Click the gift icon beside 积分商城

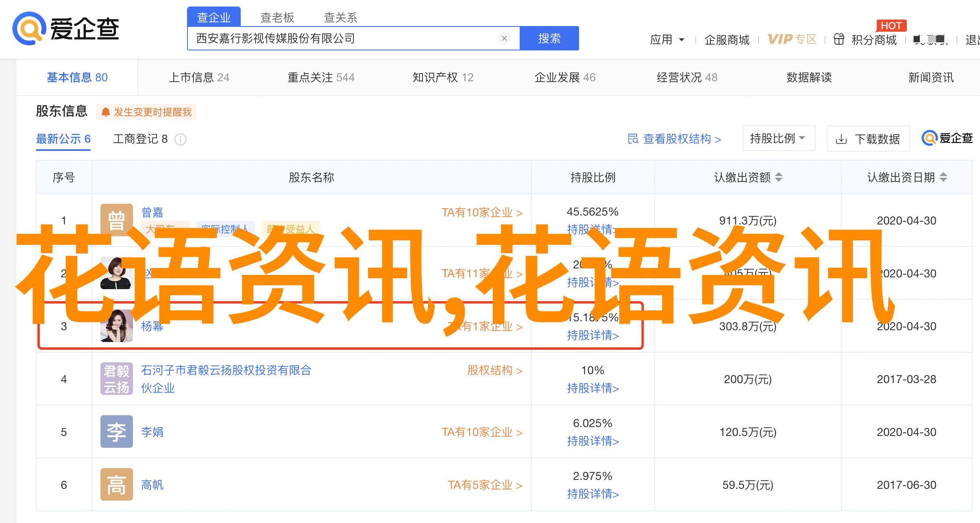tap(839, 39)
